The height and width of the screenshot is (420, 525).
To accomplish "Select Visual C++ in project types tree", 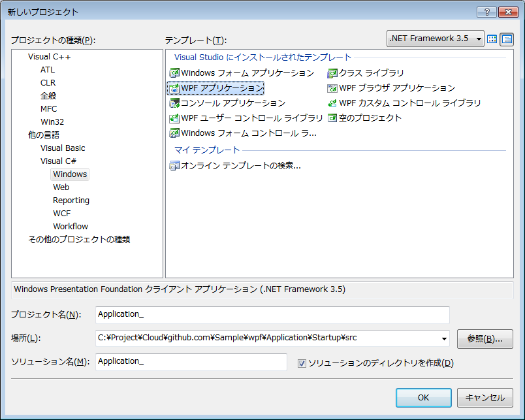I will (49, 57).
